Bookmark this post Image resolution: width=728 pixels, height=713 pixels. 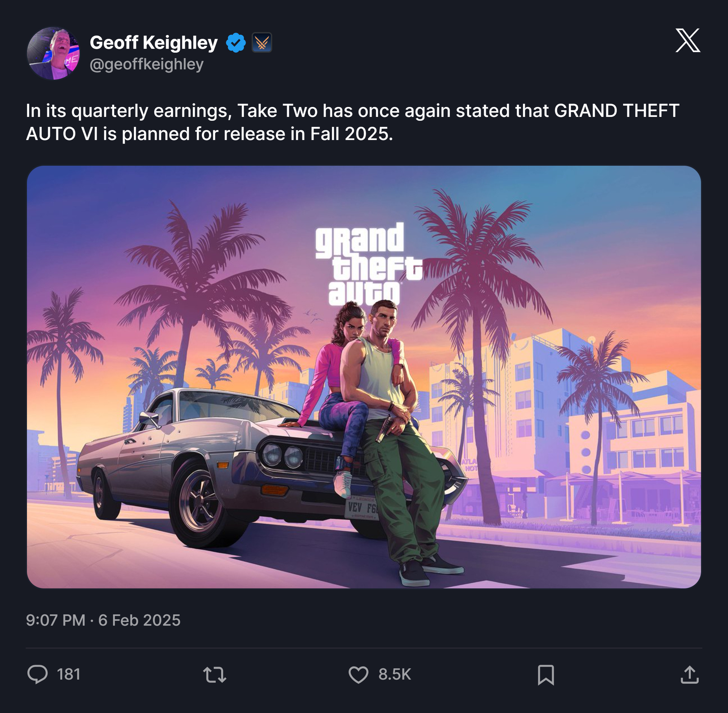pyautogui.click(x=546, y=675)
